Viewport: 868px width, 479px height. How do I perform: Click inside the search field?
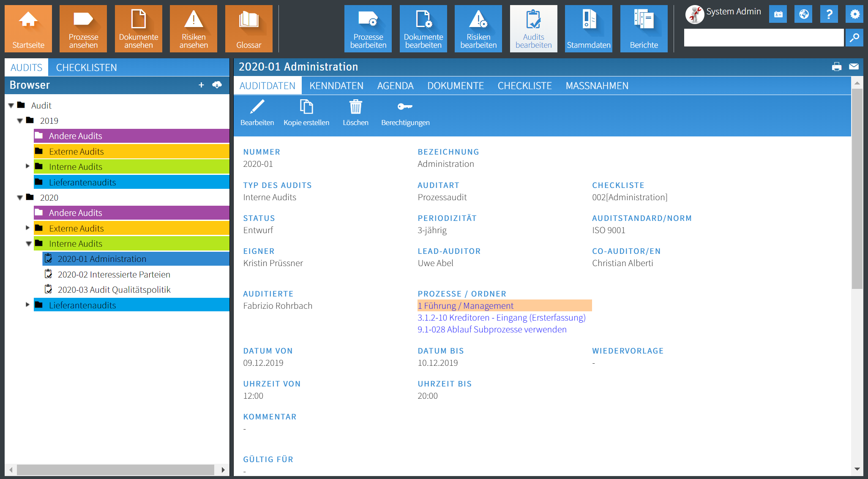click(x=763, y=38)
